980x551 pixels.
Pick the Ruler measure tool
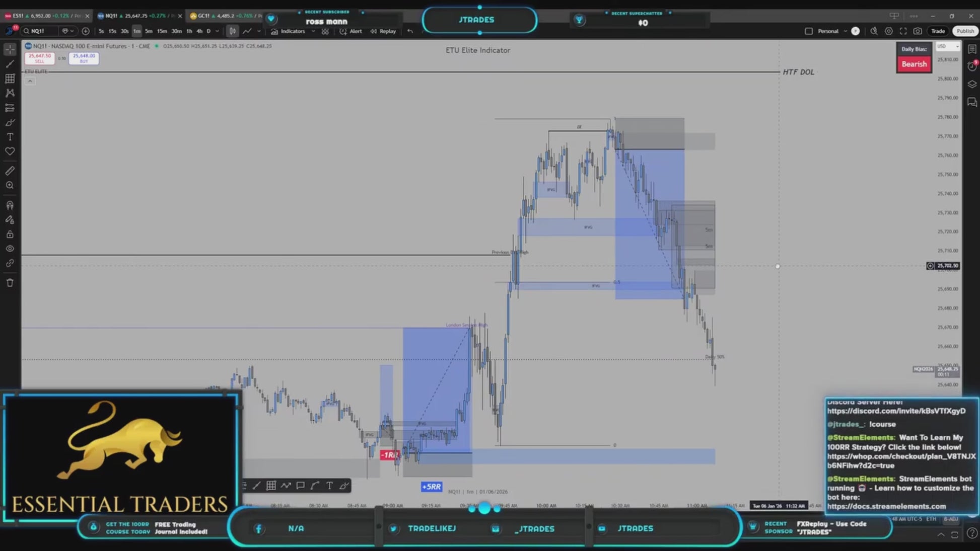pos(10,171)
